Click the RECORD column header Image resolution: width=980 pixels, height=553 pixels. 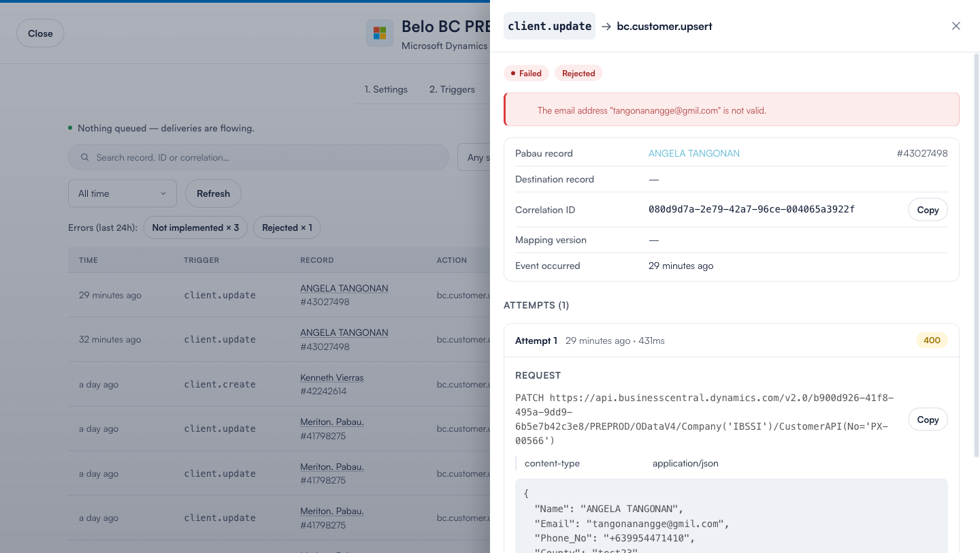(x=317, y=260)
